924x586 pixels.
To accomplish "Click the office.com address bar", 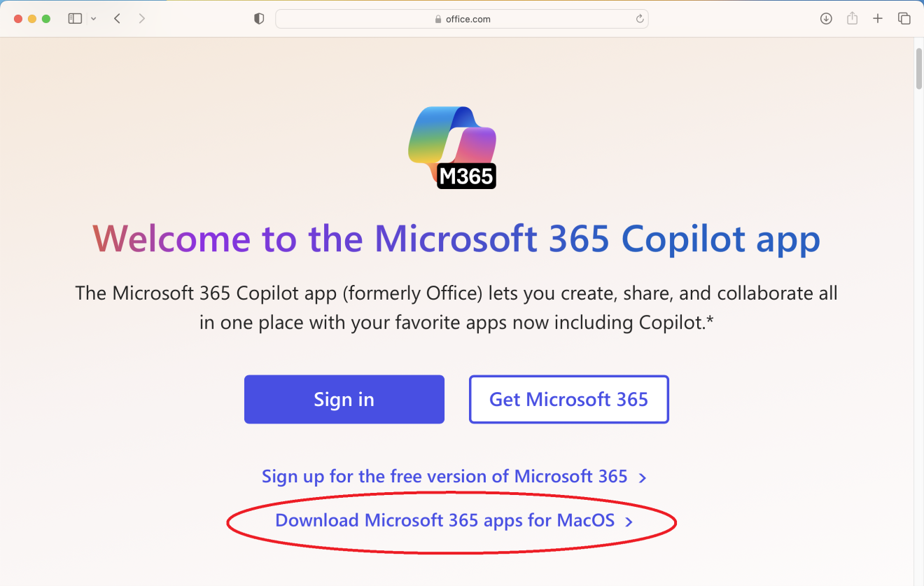I will coord(462,19).
